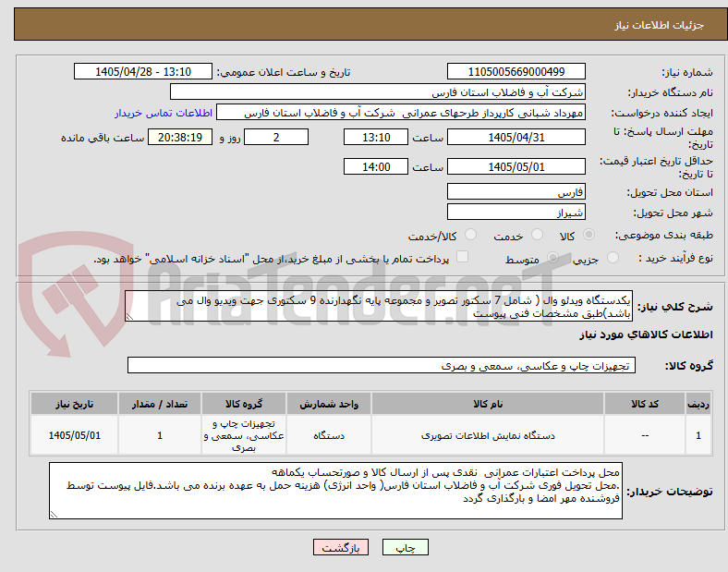Click the اطلاعات کالاهای مورد نیاز heading
This screenshot has width=728, height=572.
(x=646, y=335)
